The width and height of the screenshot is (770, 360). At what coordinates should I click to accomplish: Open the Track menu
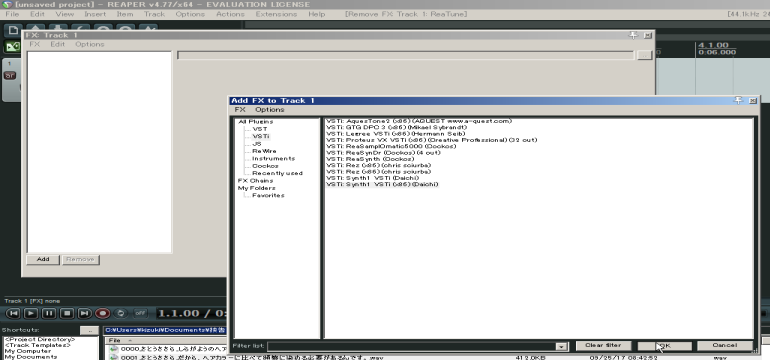[154, 14]
